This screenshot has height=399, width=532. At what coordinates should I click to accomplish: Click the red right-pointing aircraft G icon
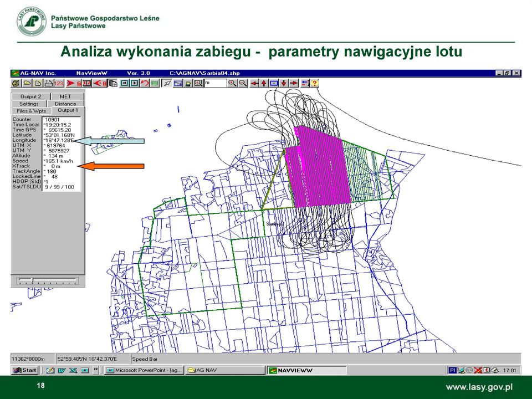pyautogui.click(x=73, y=83)
